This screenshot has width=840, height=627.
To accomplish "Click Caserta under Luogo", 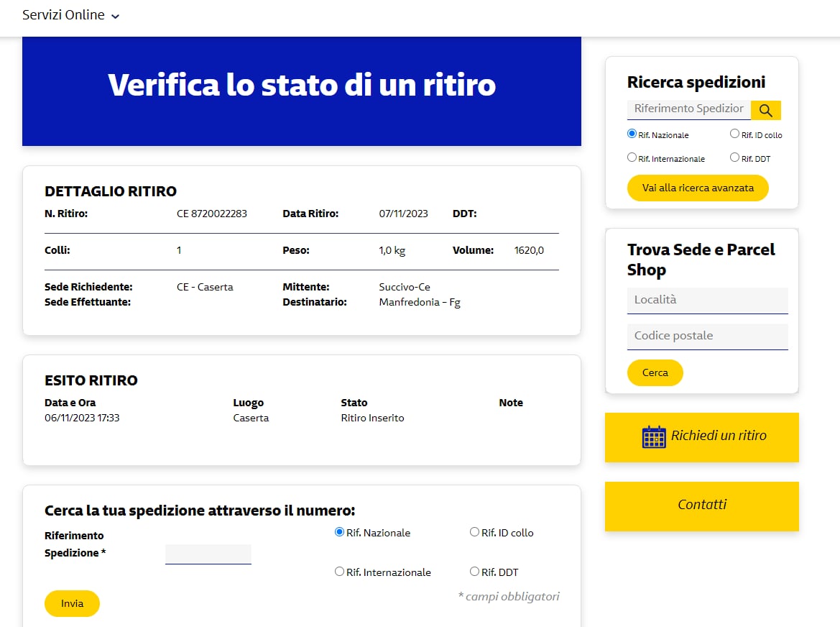I will click(251, 418).
